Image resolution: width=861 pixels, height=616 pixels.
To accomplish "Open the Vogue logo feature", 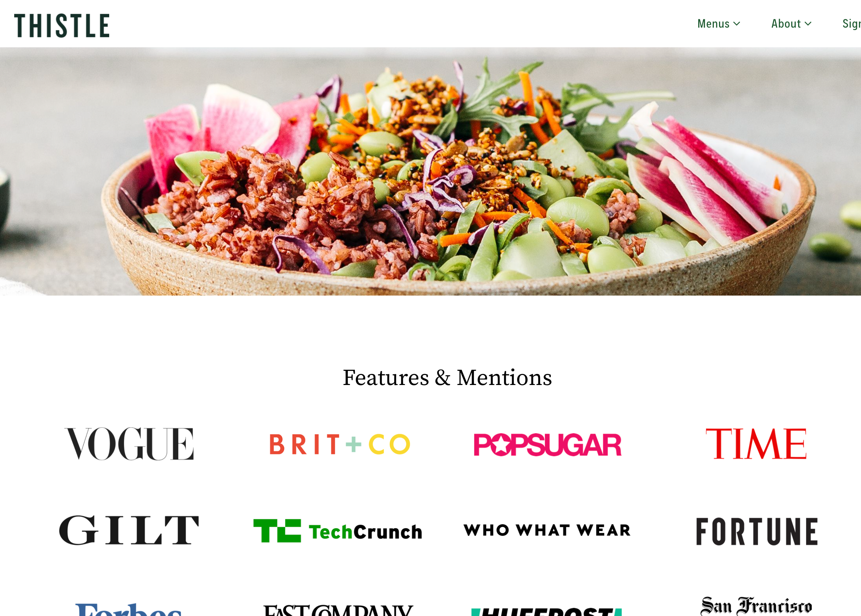I will point(129,444).
